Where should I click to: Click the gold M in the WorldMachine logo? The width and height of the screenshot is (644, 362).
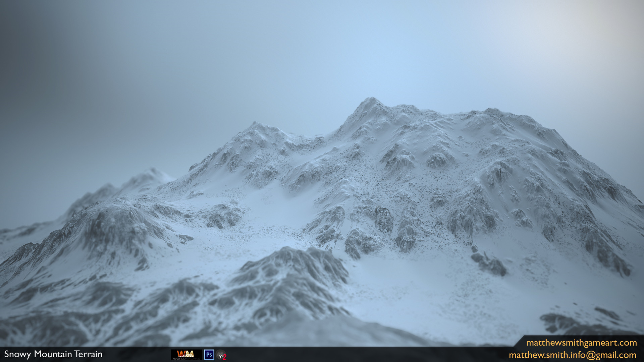pos(190,354)
